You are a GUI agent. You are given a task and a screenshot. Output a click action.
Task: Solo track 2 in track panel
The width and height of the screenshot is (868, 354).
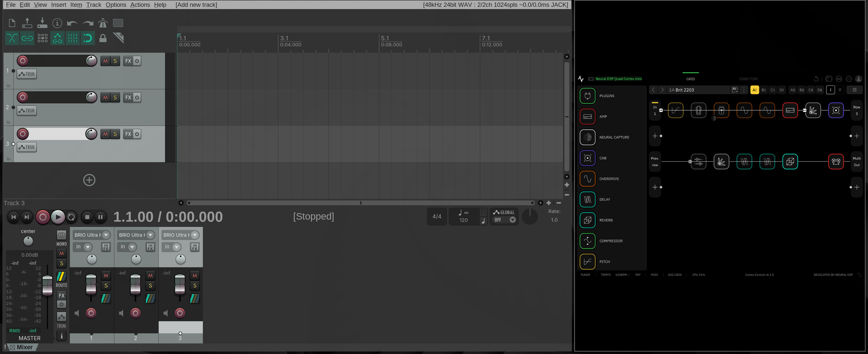[x=115, y=98]
